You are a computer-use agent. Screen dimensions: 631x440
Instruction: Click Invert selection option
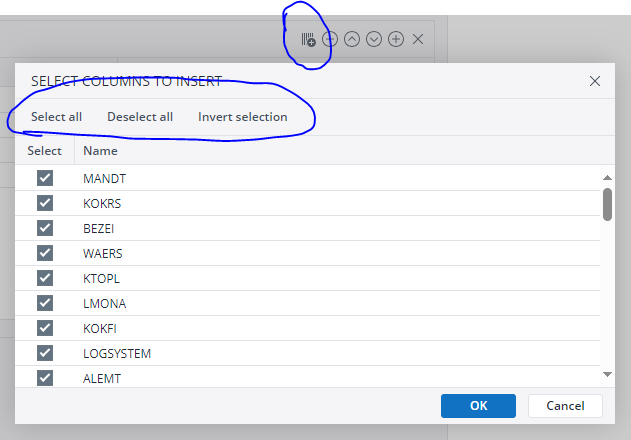click(243, 117)
